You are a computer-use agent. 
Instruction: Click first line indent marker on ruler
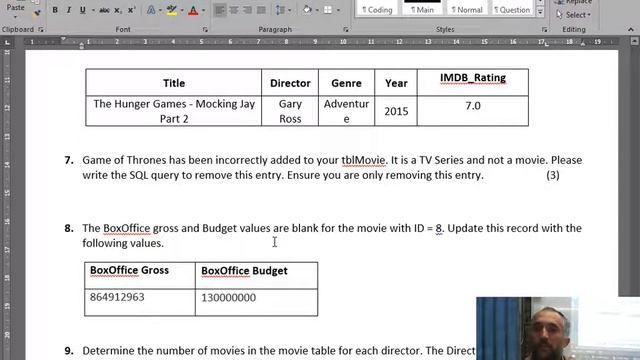pos(63,39)
